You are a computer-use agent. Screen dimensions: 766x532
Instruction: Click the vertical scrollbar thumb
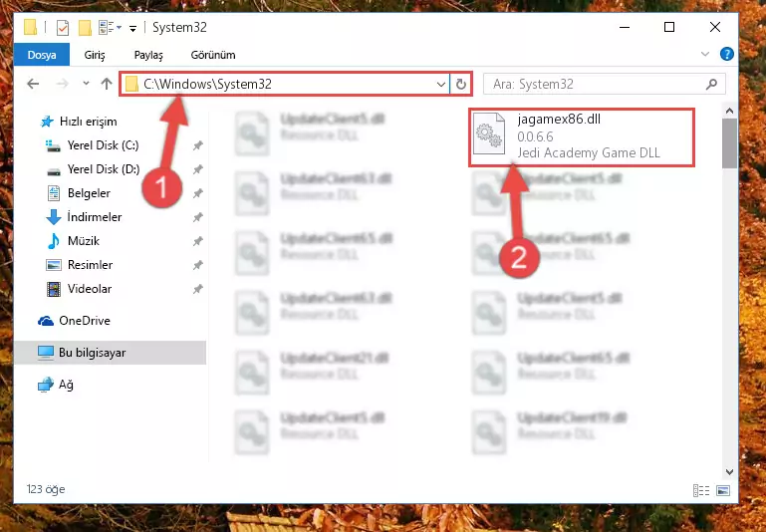tap(729, 143)
